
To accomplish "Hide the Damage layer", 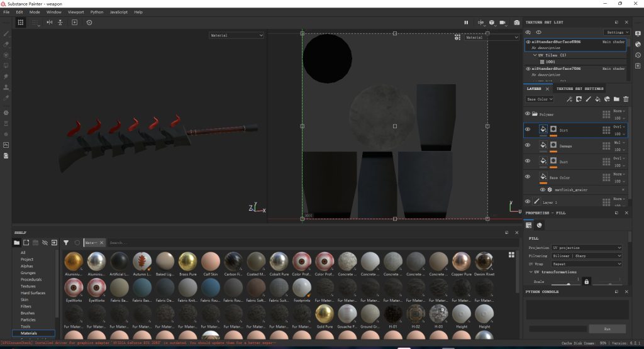I will [528, 145].
